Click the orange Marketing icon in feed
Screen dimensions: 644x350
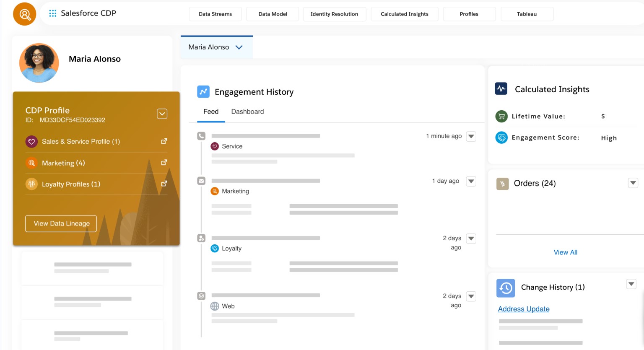point(215,191)
